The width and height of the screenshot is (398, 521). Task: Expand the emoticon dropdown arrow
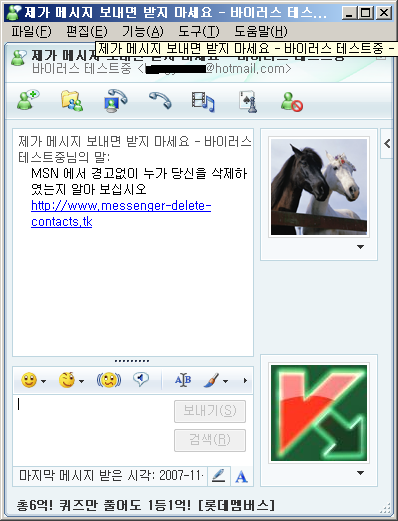(x=43, y=381)
